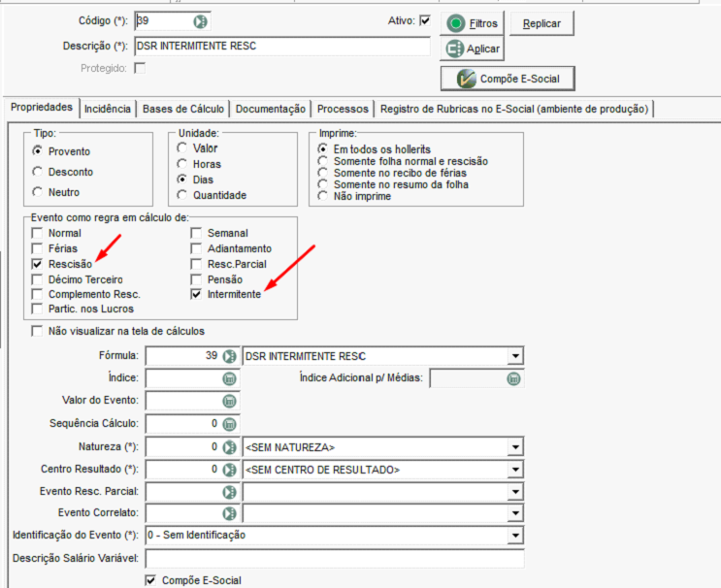
Task: Click the Compõe E-Social checkmark icon
Action: 466,79
